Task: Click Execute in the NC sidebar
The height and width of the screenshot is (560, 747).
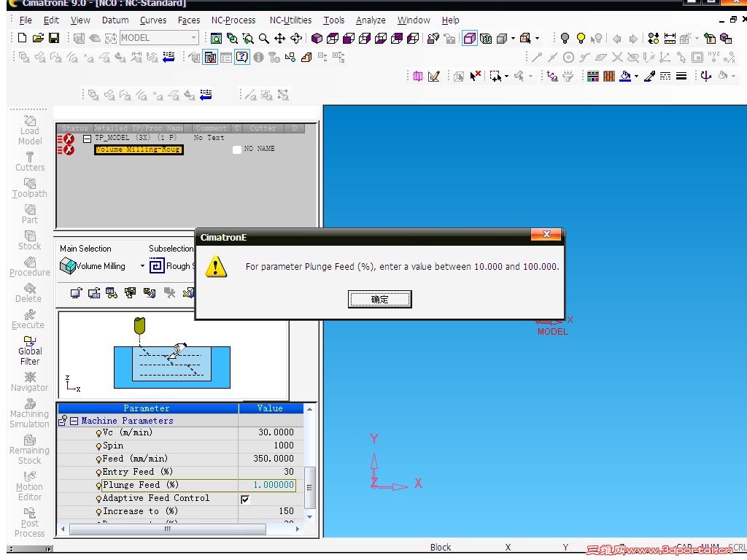Action: 28,319
